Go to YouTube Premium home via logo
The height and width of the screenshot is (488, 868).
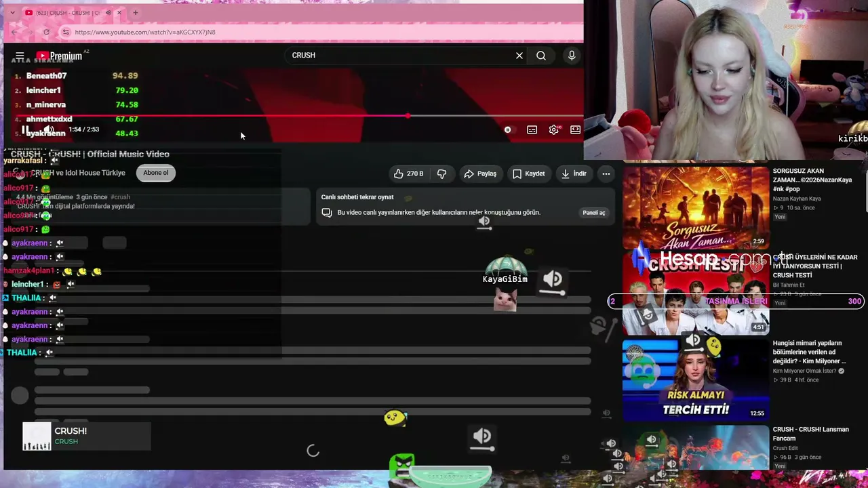[x=59, y=56]
